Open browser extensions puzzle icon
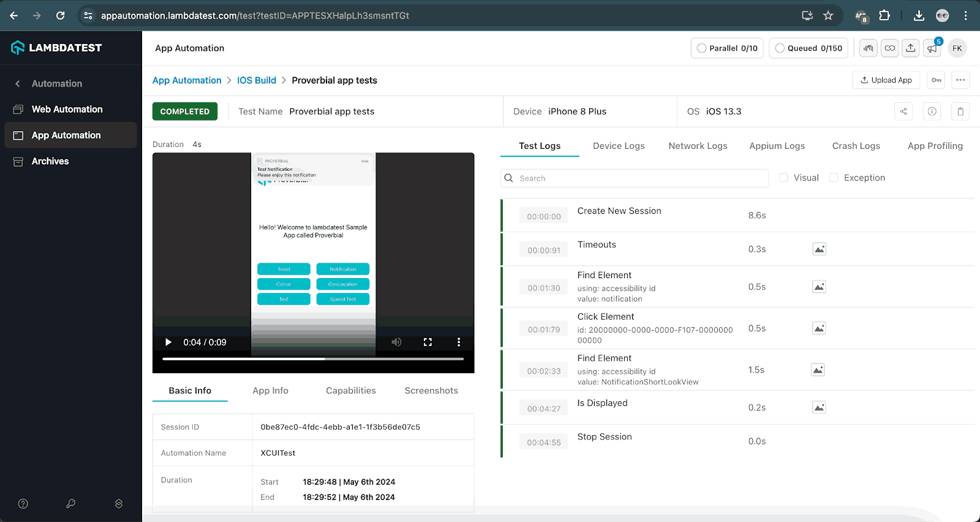This screenshot has width=980, height=522. pos(884,15)
